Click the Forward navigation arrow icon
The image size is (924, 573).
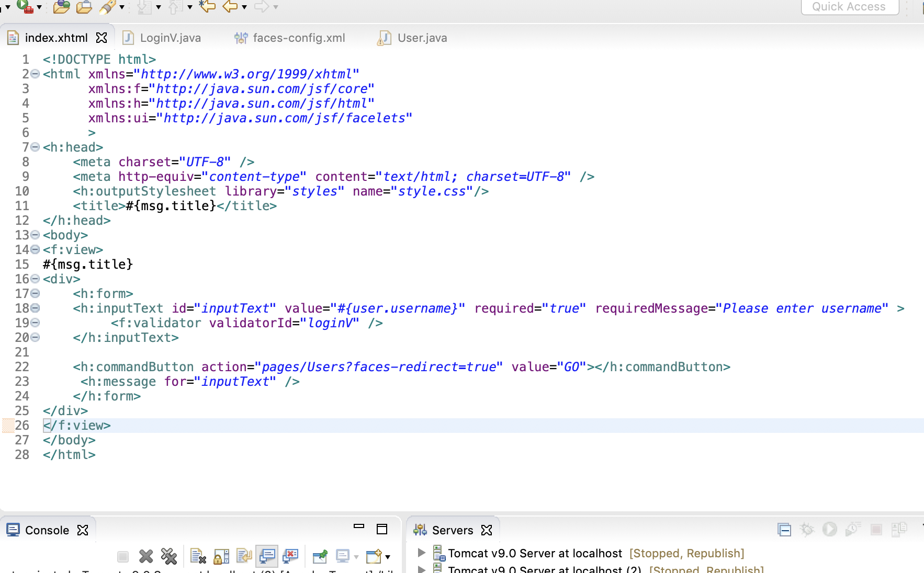(261, 6)
